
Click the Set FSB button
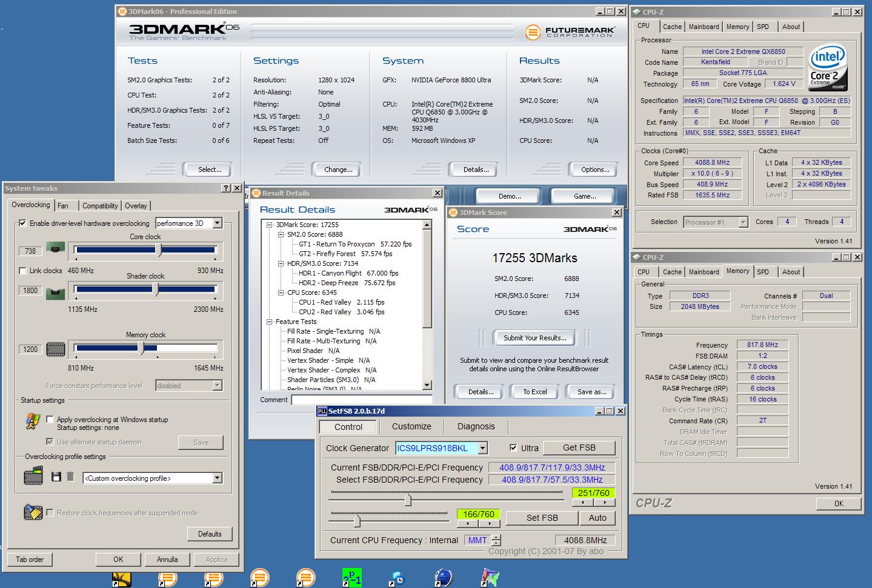(542, 518)
